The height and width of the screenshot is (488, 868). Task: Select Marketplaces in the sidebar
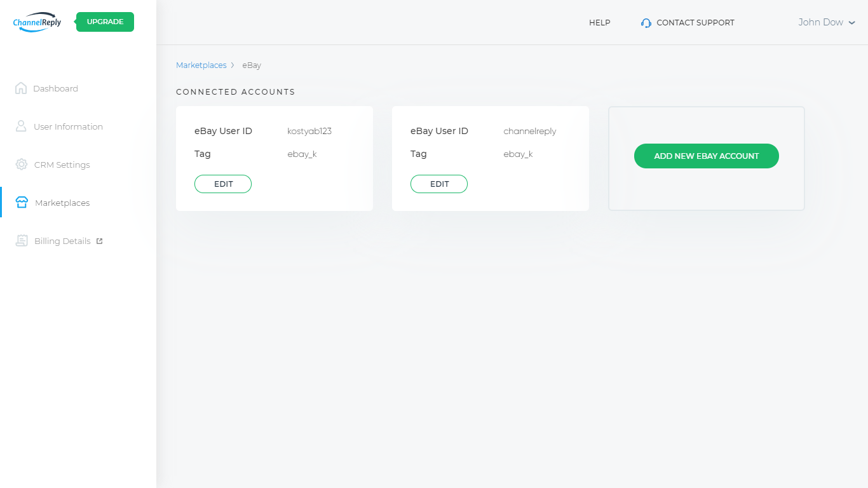[x=62, y=203]
